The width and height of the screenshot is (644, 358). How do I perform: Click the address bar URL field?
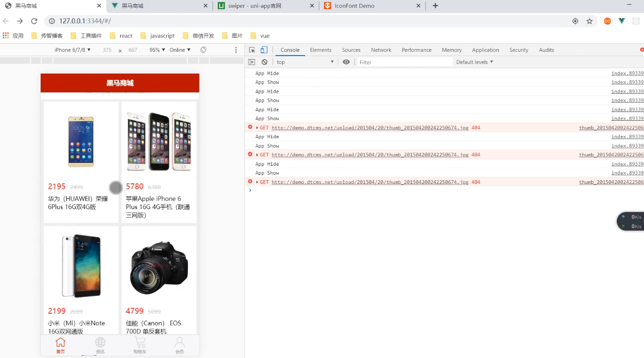[308, 21]
